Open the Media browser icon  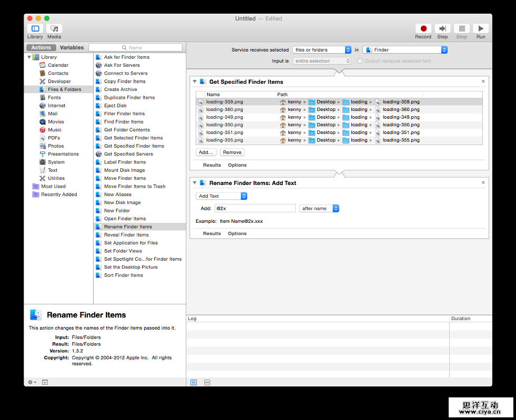pyautogui.click(x=54, y=29)
